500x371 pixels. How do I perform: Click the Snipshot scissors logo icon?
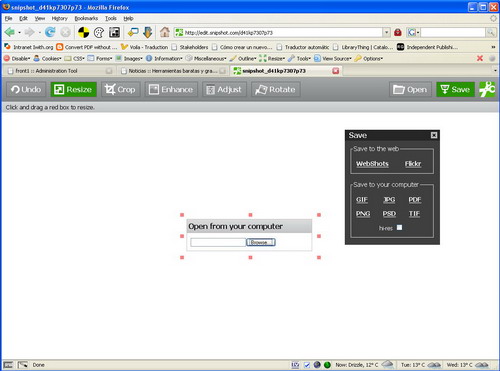point(487,89)
